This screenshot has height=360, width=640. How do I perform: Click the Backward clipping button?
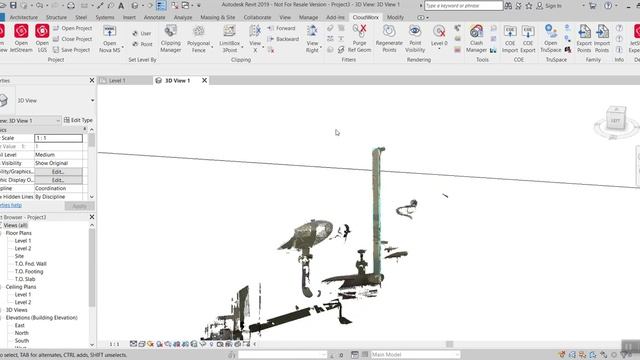coord(283,39)
